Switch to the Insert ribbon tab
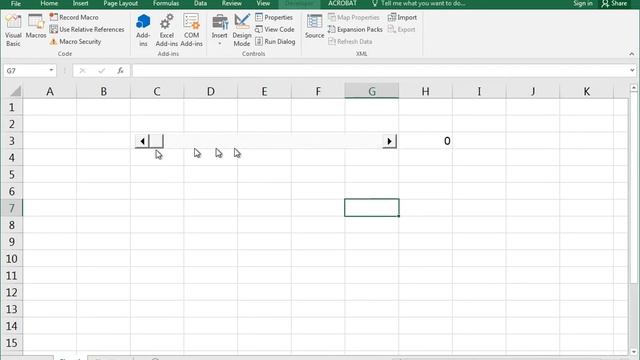Viewport: 640px width, 360px height. pos(80,3)
